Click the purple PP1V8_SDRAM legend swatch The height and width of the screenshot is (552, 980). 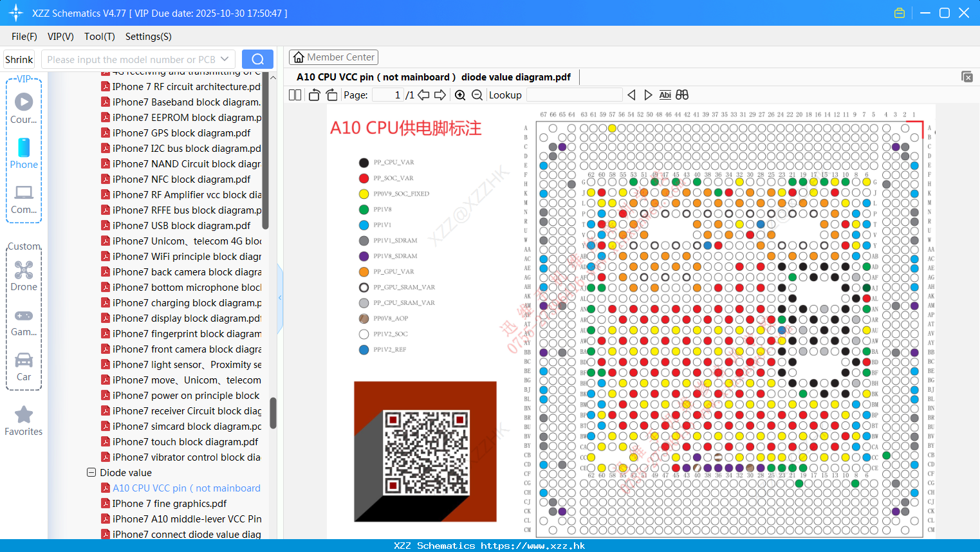pyautogui.click(x=364, y=256)
